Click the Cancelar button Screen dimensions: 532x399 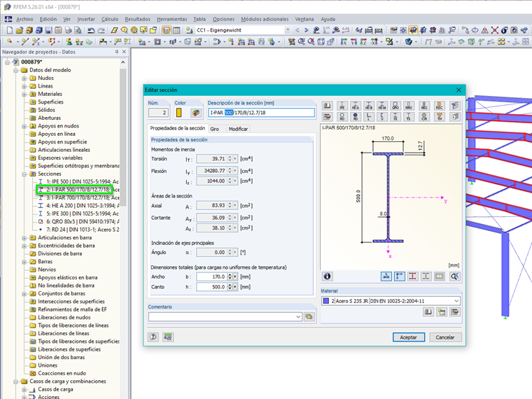[x=445, y=337]
